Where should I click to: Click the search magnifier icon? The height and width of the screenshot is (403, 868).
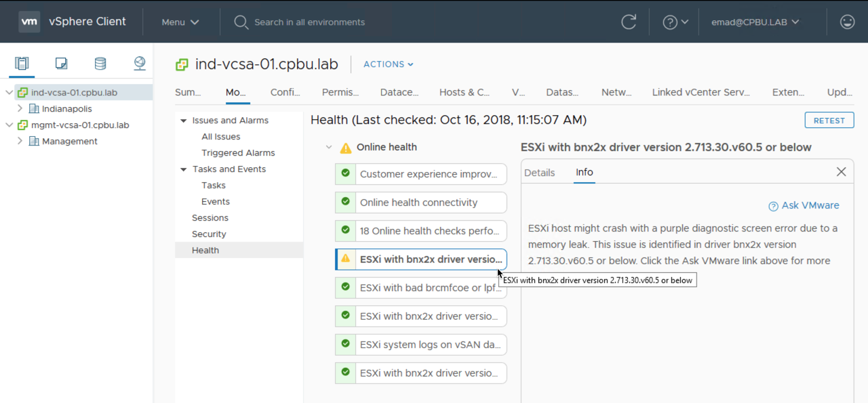(x=241, y=22)
